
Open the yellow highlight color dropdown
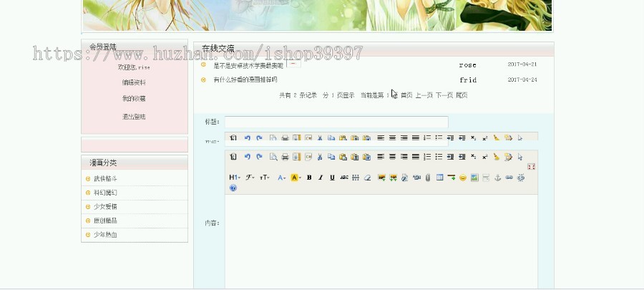pyautogui.click(x=296, y=178)
